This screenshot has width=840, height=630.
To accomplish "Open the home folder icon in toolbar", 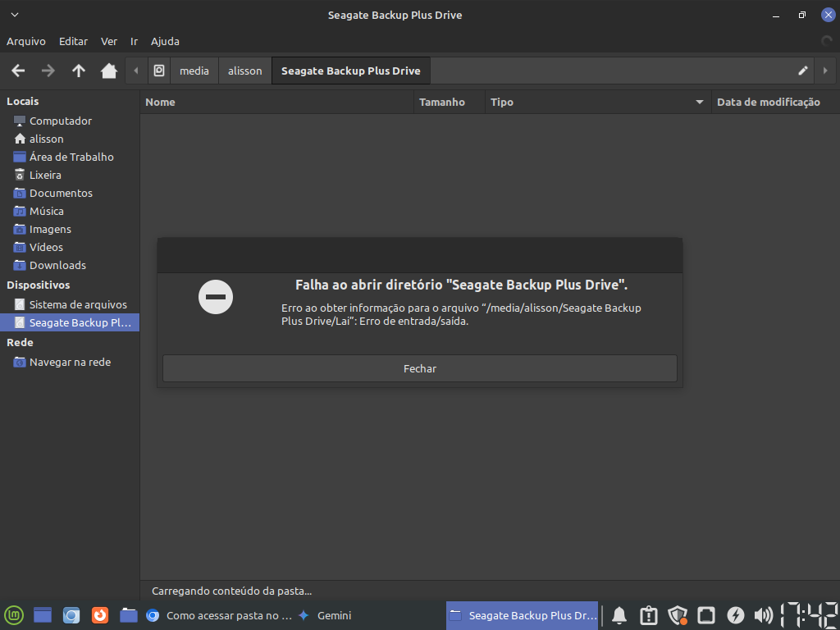I will point(109,71).
